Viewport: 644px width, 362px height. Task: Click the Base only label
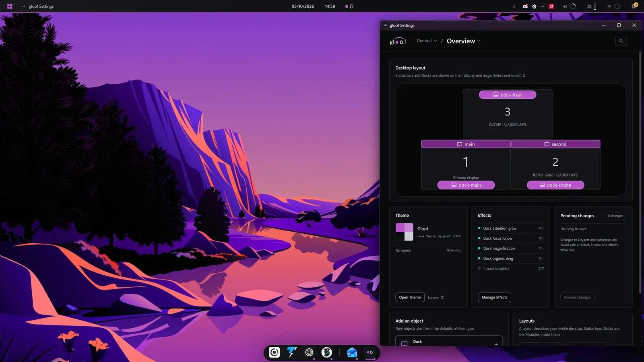(x=454, y=251)
